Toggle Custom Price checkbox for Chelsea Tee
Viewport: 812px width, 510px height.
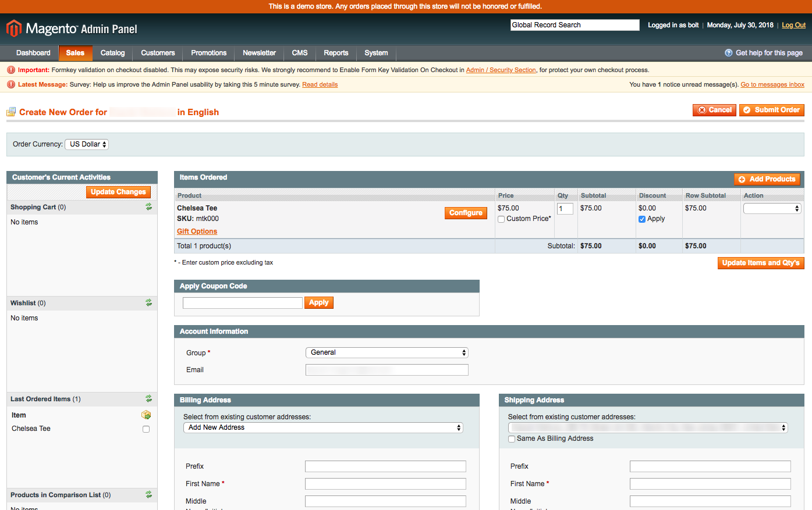click(501, 219)
